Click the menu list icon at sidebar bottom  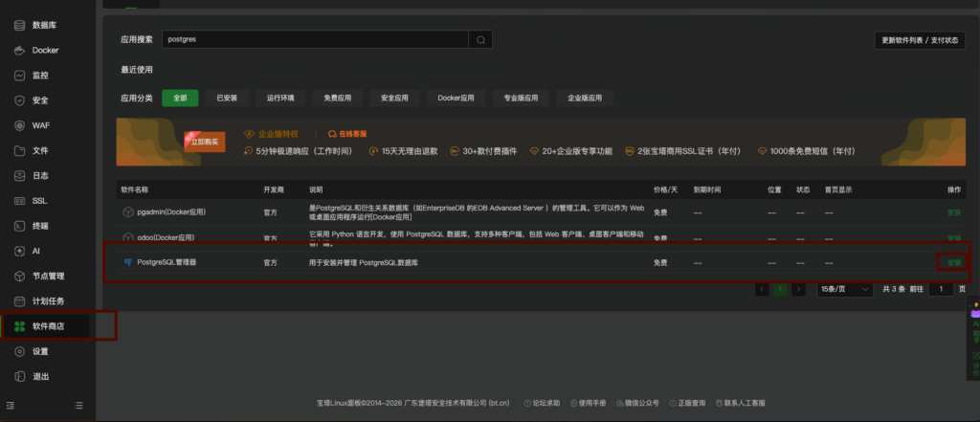78,405
